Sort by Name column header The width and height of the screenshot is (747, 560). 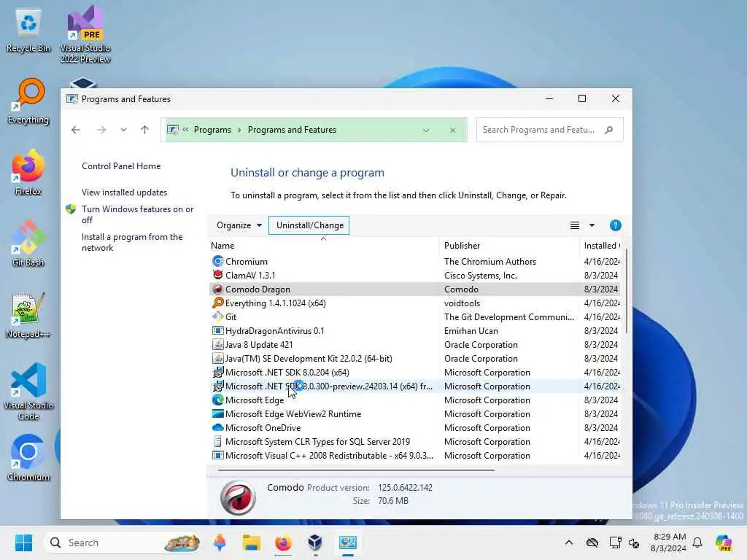point(323,246)
